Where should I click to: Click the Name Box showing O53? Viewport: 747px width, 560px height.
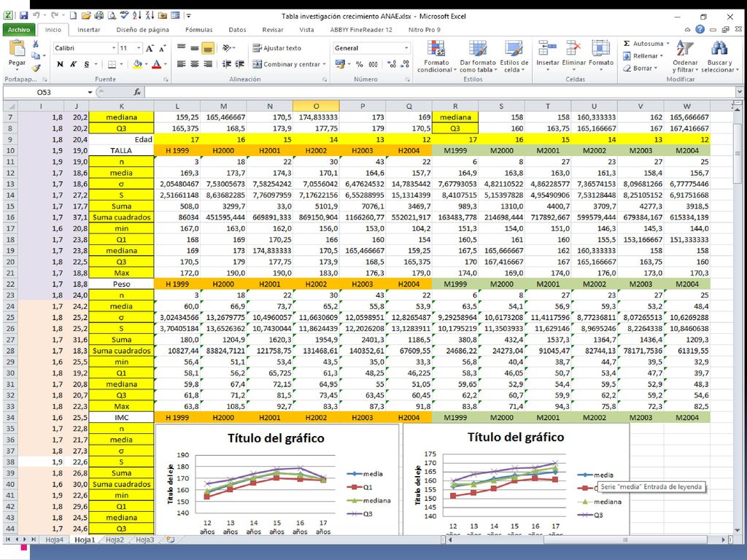click(x=44, y=92)
